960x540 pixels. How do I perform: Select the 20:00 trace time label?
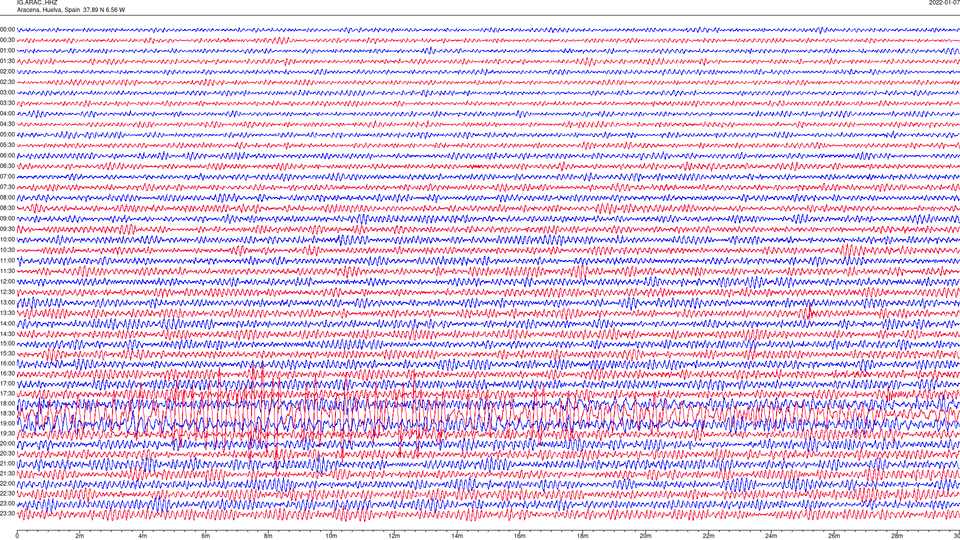click(8, 443)
